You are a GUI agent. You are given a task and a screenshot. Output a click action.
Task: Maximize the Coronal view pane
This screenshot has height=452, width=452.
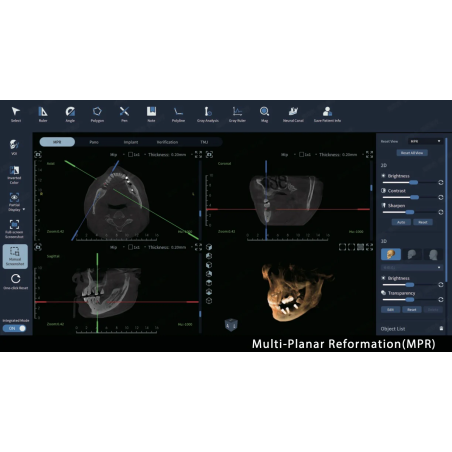pos(369,155)
